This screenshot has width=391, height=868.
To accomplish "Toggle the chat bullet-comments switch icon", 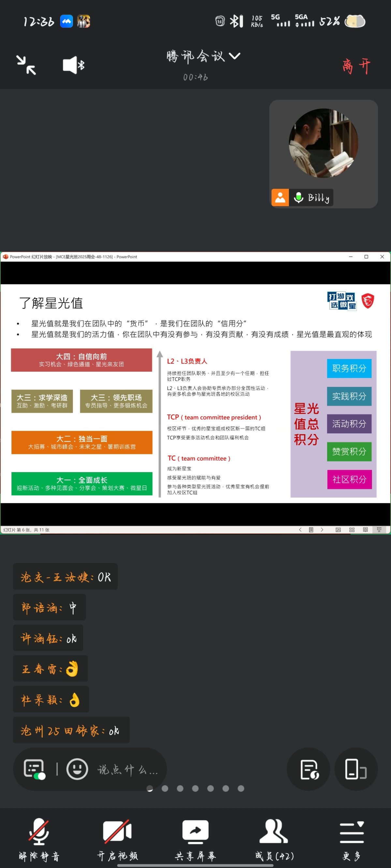I will click(35, 769).
